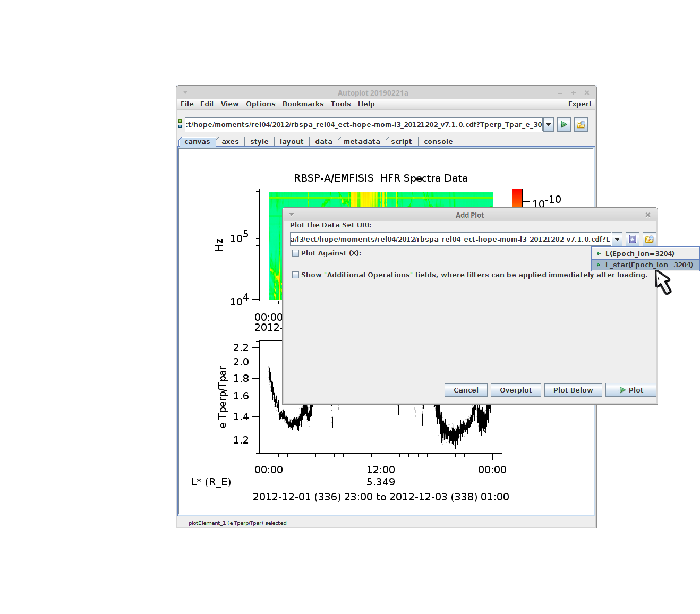Screen dimensions: 700x614
Task: Open the Autoplot title bar menu triangle
Action: 185,92
